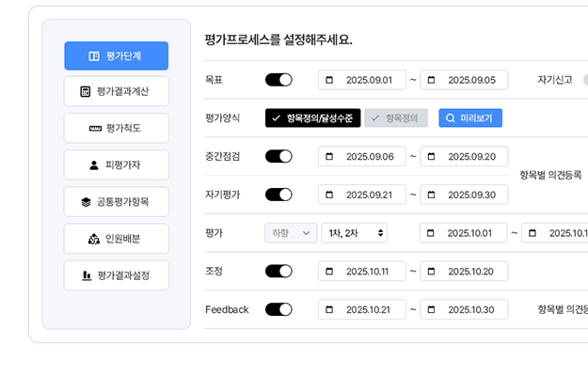Open the 평가단계 menu item
This screenshot has height=391, width=588.
pos(117,55)
